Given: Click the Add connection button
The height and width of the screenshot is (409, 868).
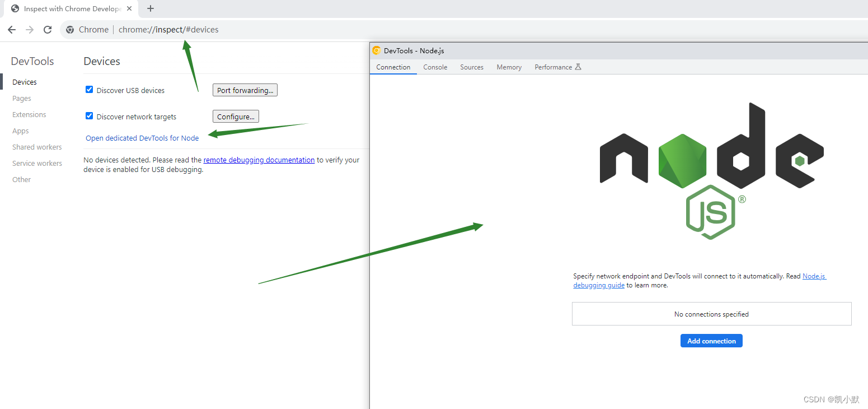Looking at the screenshot, I should pyautogui.click(x=711, y=341).
